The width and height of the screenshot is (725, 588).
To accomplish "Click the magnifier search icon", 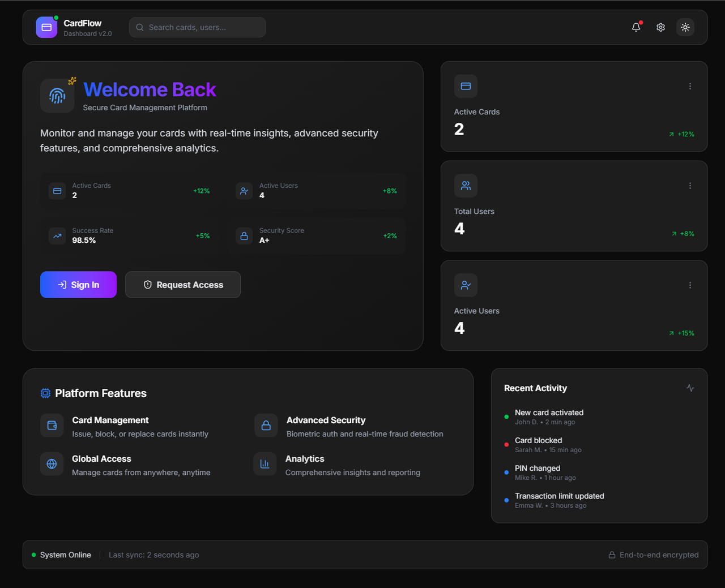I will pos(139,27).
